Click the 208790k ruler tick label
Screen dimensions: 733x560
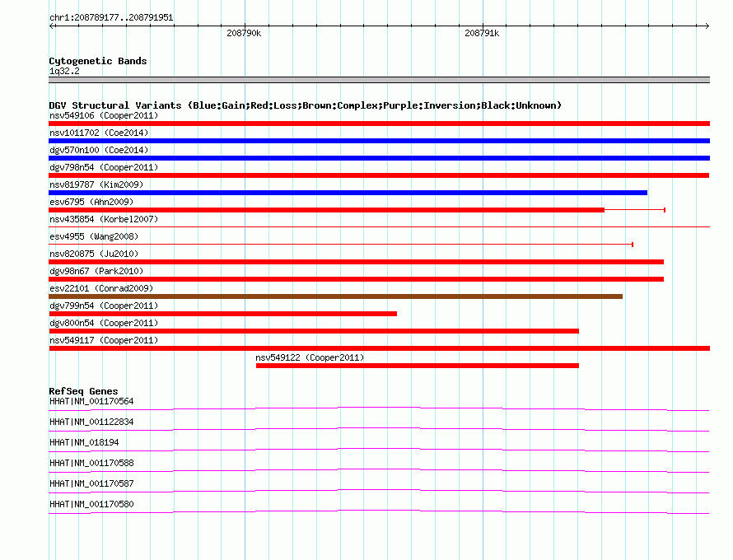244,33
